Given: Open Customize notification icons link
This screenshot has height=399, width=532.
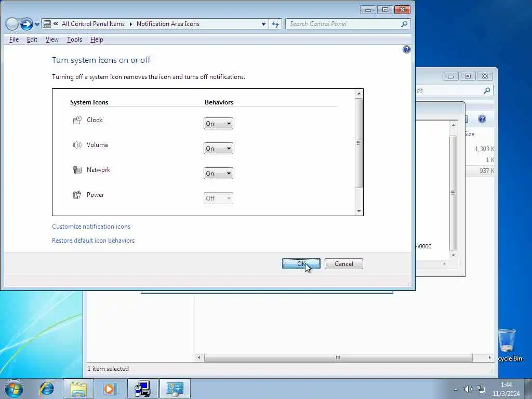Looking at the screenshot, I should pos(91,227).
